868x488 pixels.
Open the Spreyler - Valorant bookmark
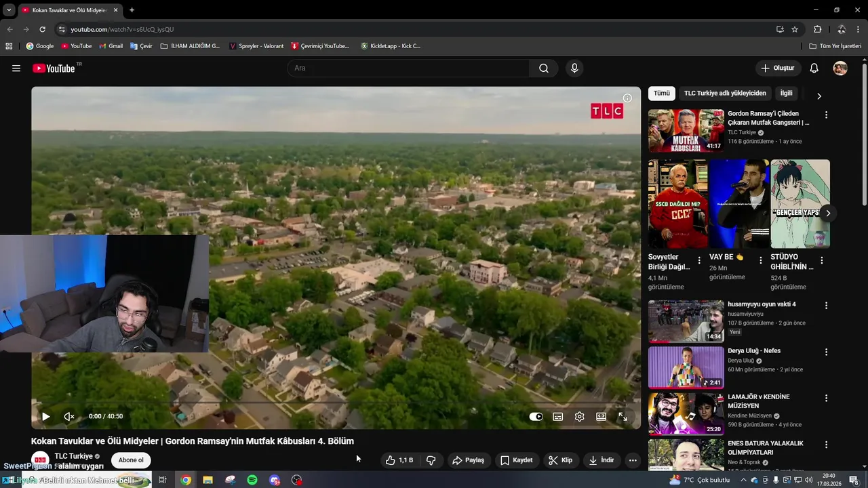256,46
